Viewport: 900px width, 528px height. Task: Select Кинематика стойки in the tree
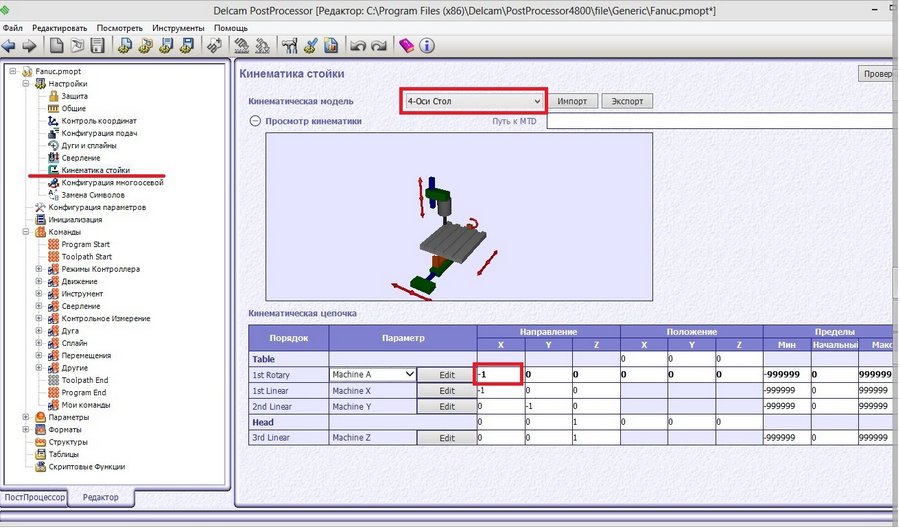pos(95,170)
